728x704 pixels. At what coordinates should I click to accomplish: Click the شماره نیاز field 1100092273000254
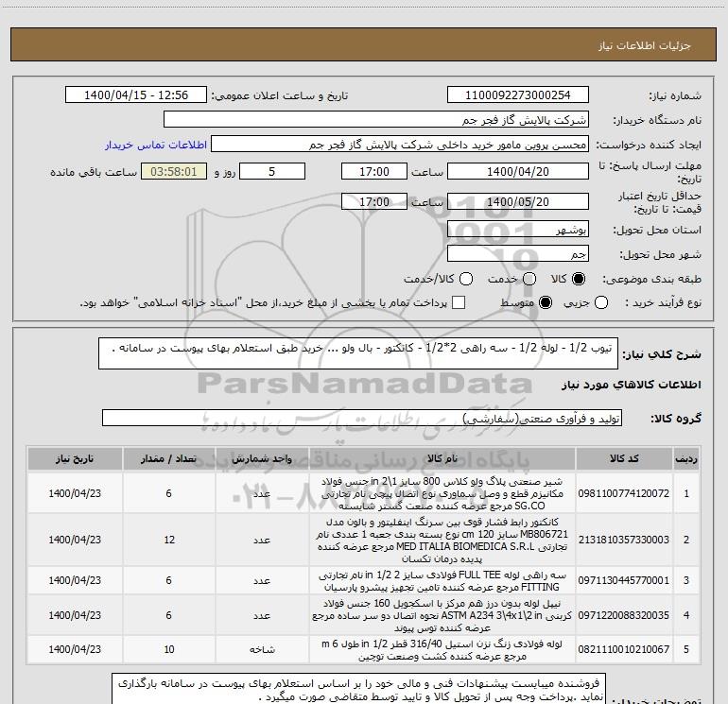coord(518,95)
